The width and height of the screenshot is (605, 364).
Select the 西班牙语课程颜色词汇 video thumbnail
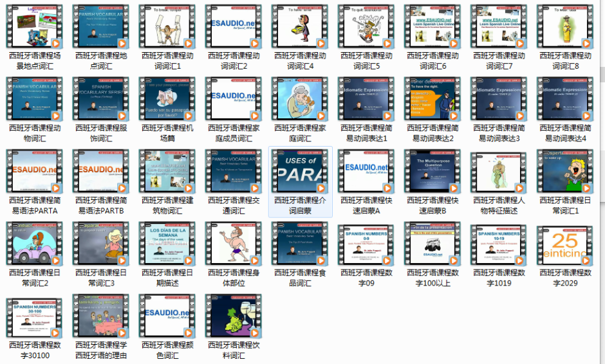point(167,316)
